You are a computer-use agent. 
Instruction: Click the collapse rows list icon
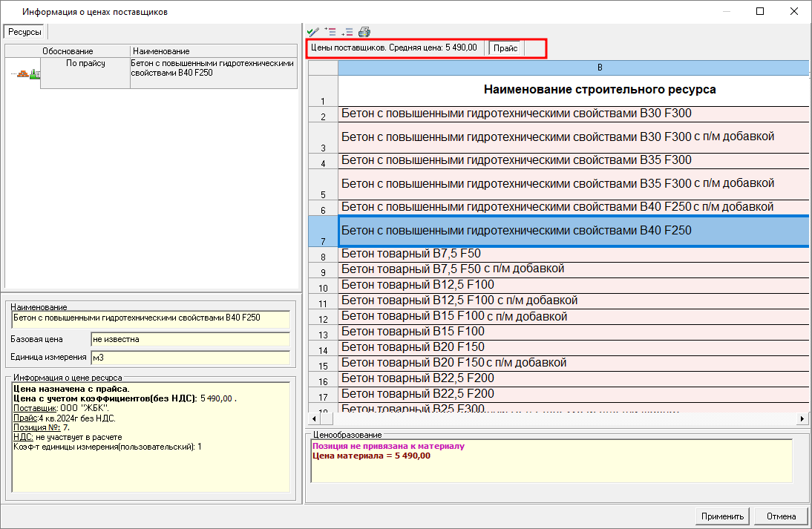tap(347, 32)
